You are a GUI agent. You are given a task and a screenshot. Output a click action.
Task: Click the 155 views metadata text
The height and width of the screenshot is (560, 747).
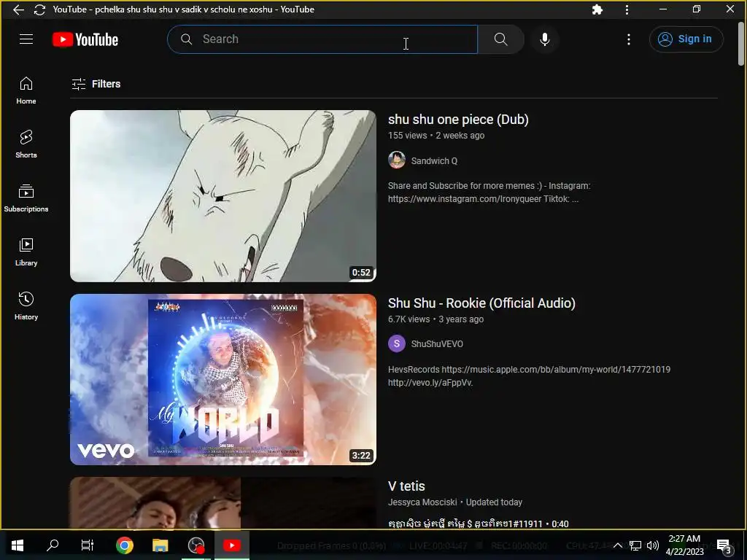pos(407,135)
